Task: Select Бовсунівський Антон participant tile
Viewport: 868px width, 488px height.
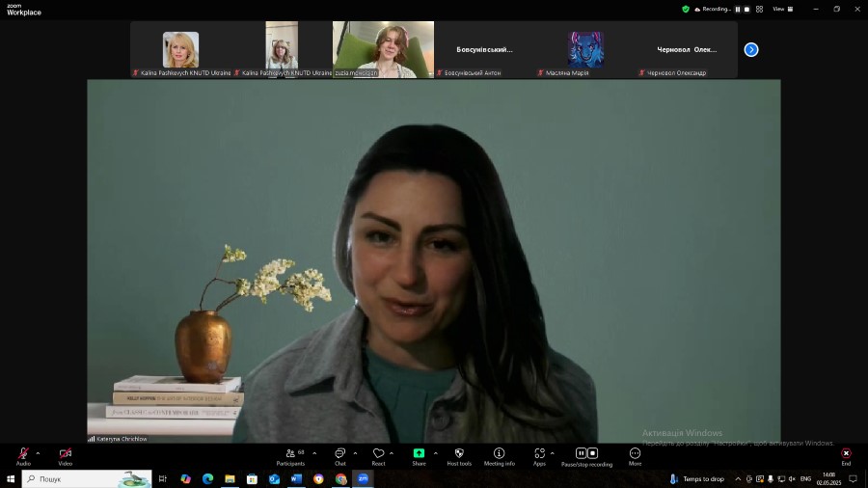Action: 484,50
